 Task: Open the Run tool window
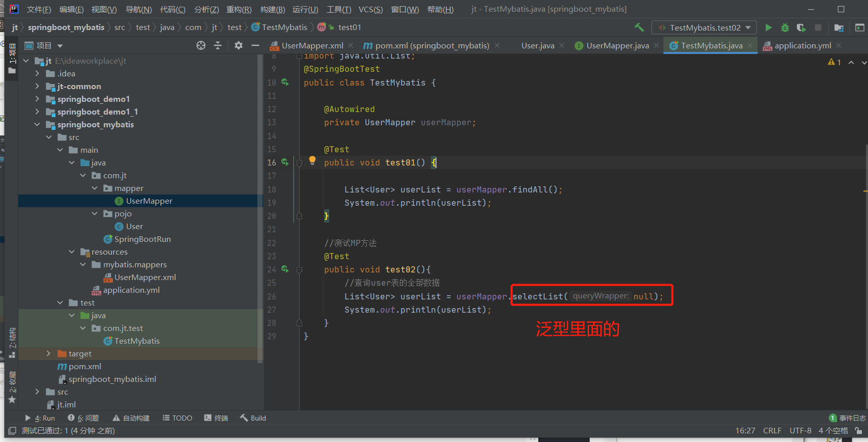tap(40, 418)
